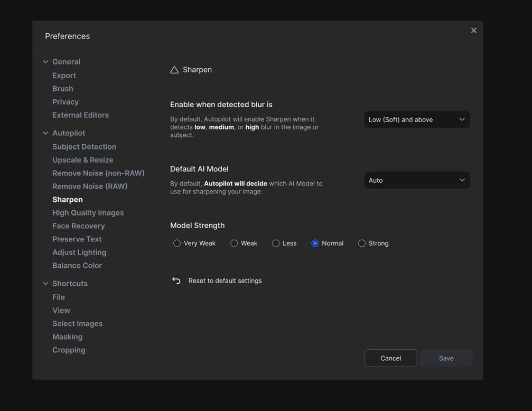Go to Upscale & Resize settings
The height and width of the screenshot is (411, 532).
point(83,160)
